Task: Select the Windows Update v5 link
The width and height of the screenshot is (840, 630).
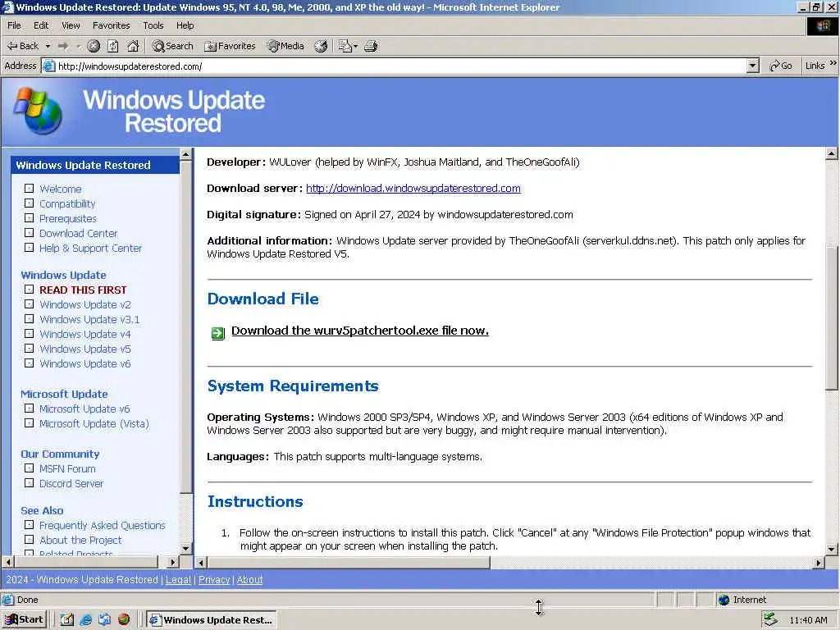Action: 85,349
